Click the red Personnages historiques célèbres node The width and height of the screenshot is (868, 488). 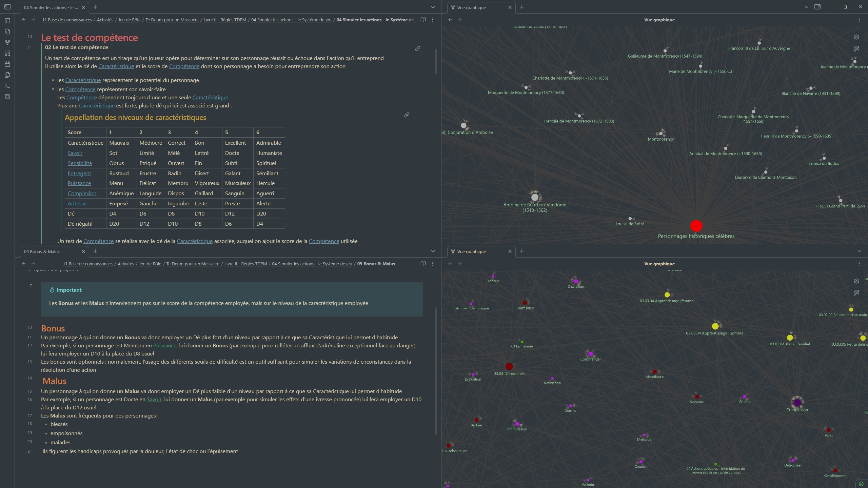tap(696, 226)
